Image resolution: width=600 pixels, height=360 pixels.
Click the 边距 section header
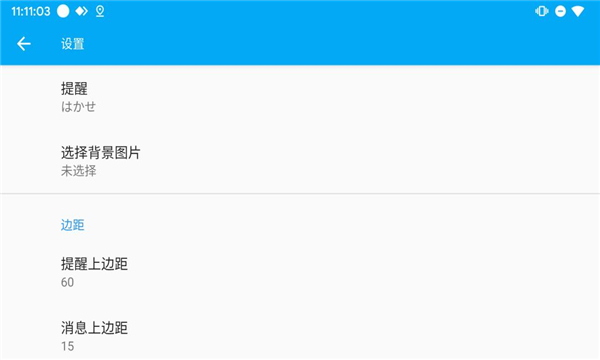tap(72, 225)
